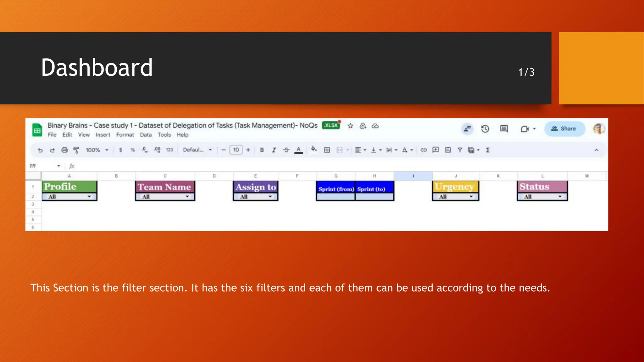Click the Share button
The image size is (644, 362).
pos(564,129)
